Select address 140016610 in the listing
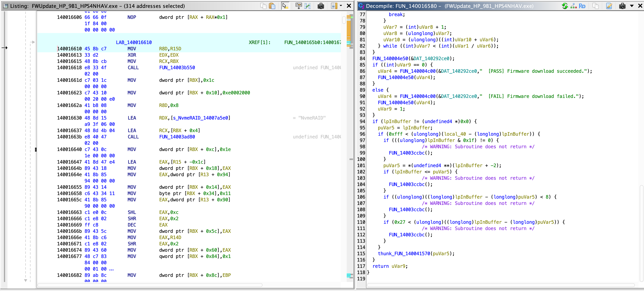The width and height of the screenshot is (644, 291). [70, 49]
